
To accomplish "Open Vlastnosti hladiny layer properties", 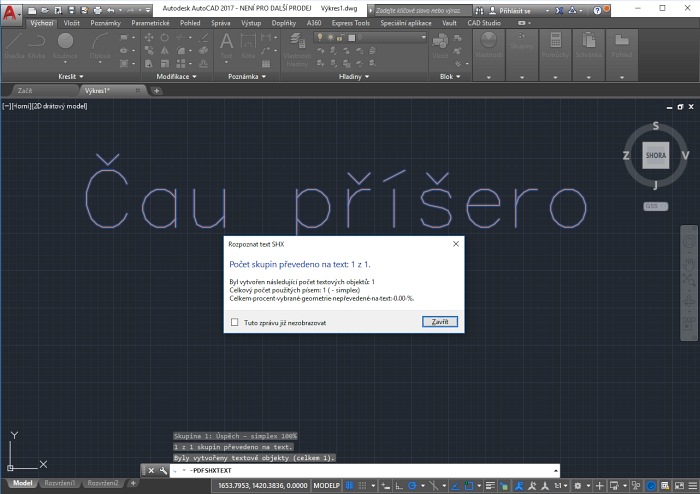I will [x=297, y=50].
